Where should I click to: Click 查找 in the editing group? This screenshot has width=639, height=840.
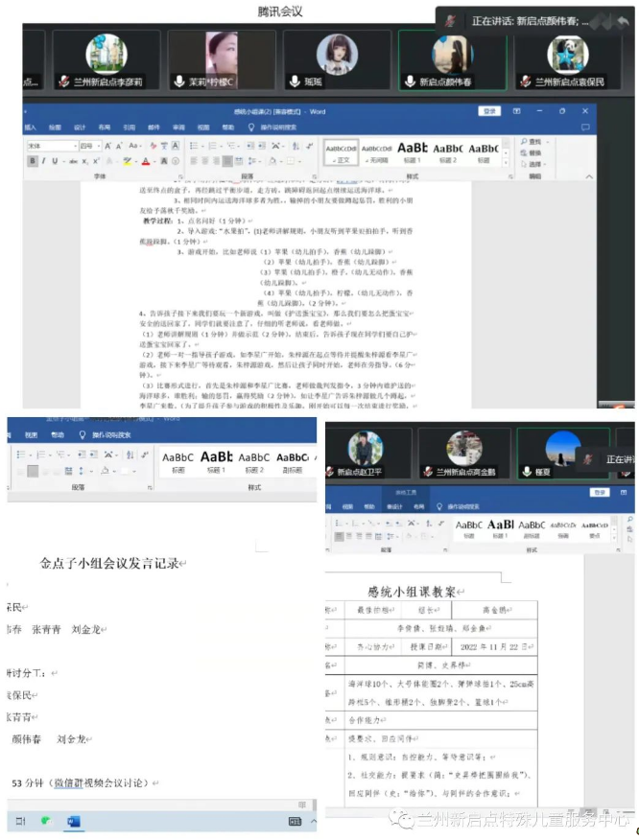tap(533, 142)
